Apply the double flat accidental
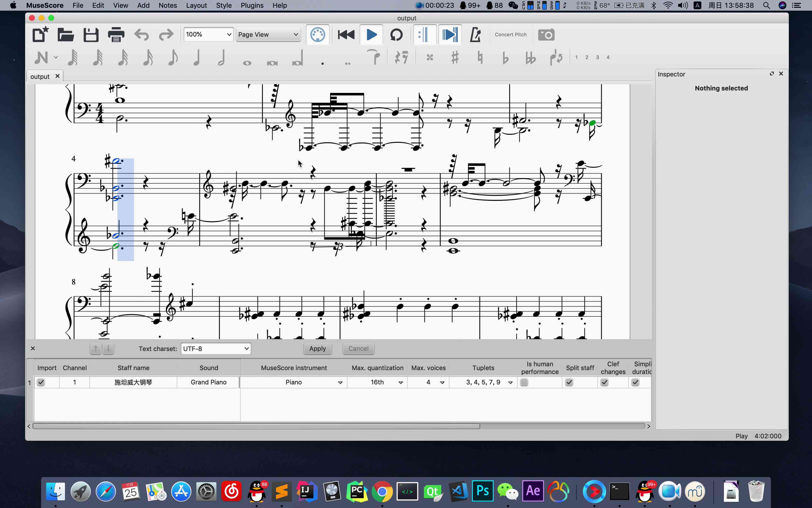This screenshot has width=812, height=508. click(x=530, y=58)
